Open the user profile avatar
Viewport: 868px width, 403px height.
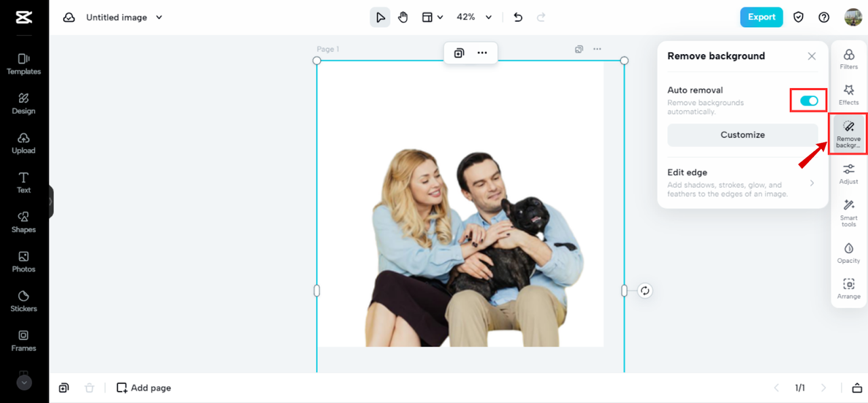[x=852, y=18]
